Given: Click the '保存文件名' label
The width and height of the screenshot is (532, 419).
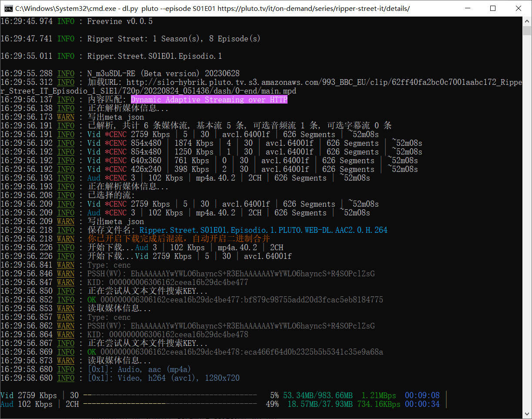Looking at the screenshot, I should tap(109, 230).
